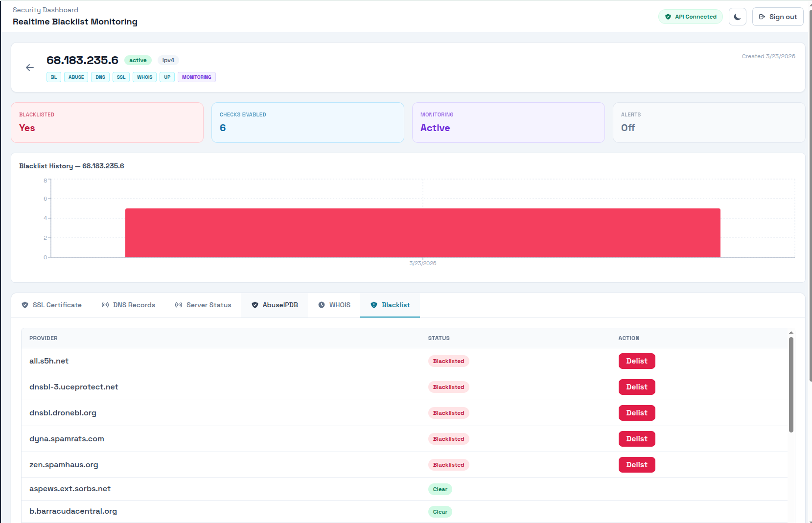Click the SSL check tag
This screenshot has height=523, width=812.
[121, 77]
